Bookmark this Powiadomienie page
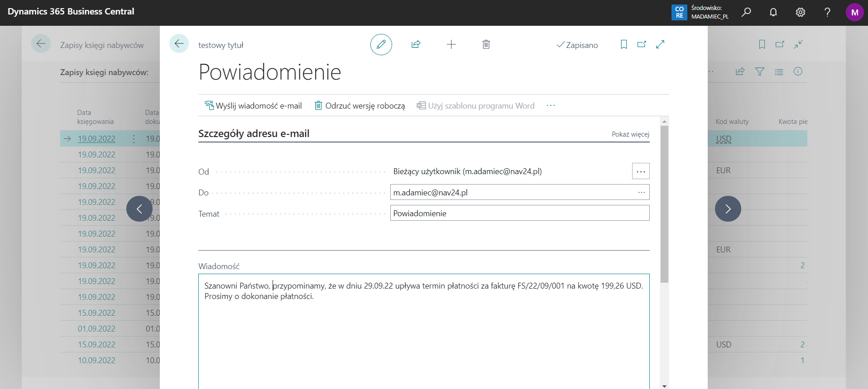This screenshot has height=389, width=868. 623,44
